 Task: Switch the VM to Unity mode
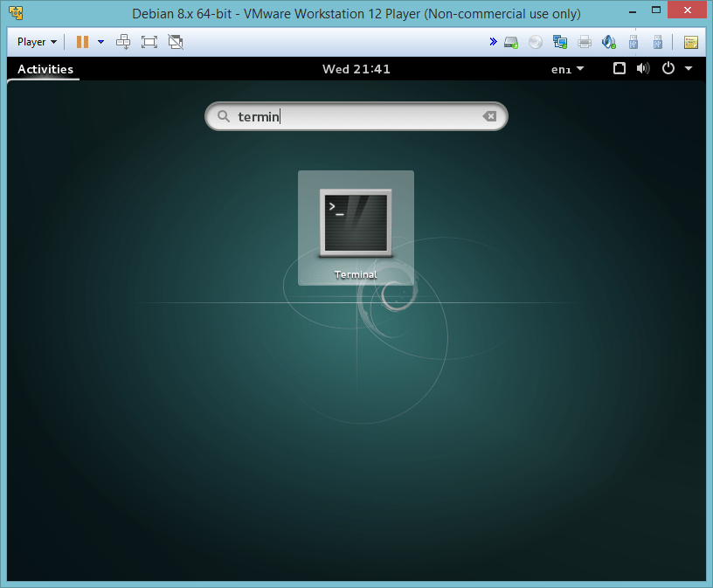pos(176,41)
